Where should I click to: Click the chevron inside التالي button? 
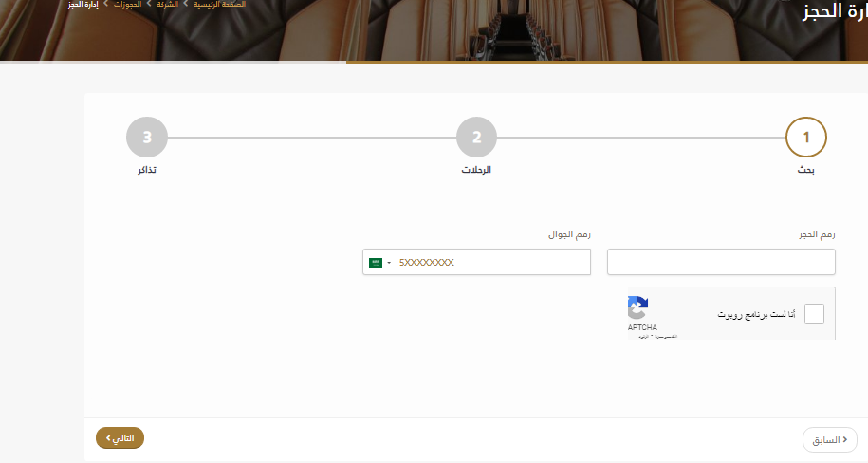[x=108, y=438]
